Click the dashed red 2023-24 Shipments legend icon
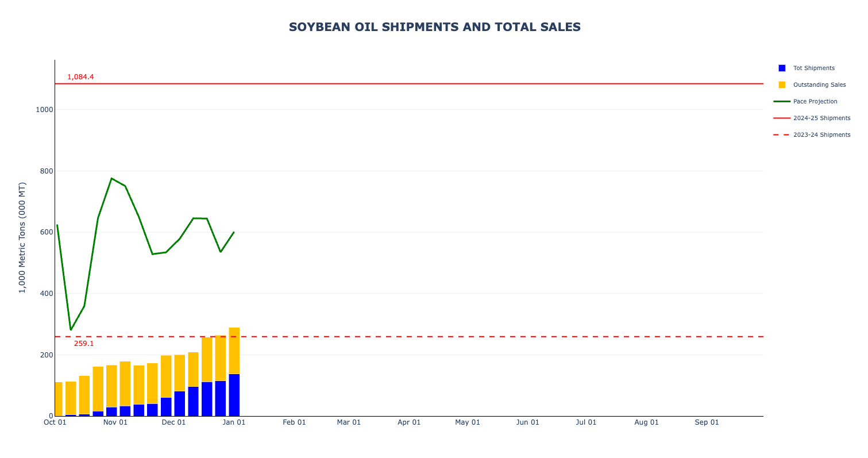The image size is (868, 458). [x=782, y=134]
